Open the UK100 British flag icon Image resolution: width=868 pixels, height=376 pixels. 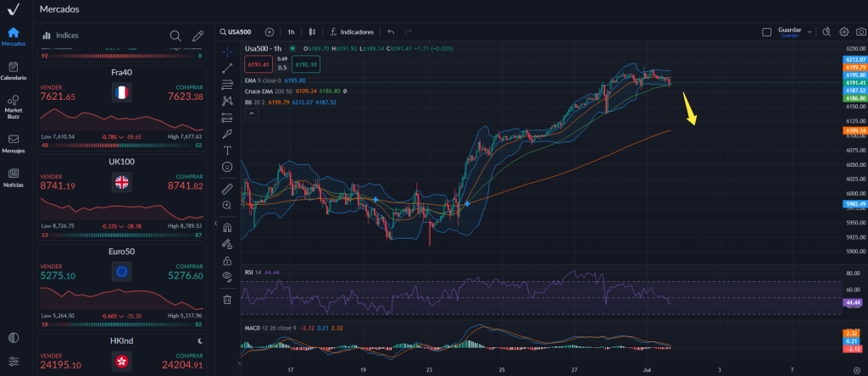tap(122, 182)
